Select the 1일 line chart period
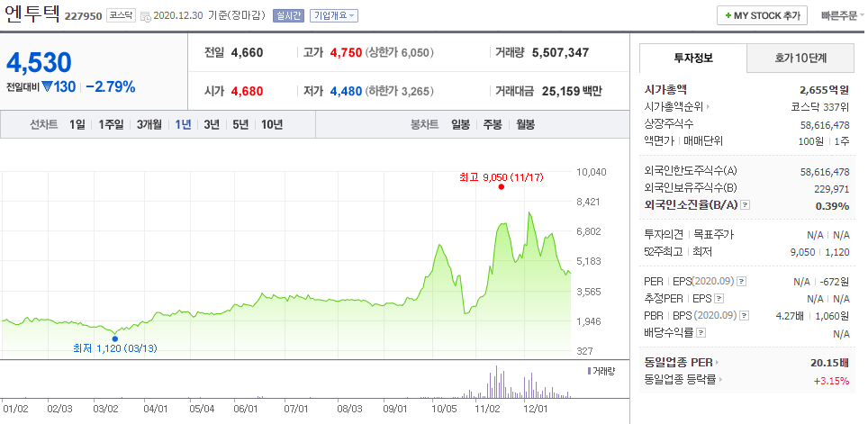Viewport: 868px width, 424px height. [x=77, y=124]
